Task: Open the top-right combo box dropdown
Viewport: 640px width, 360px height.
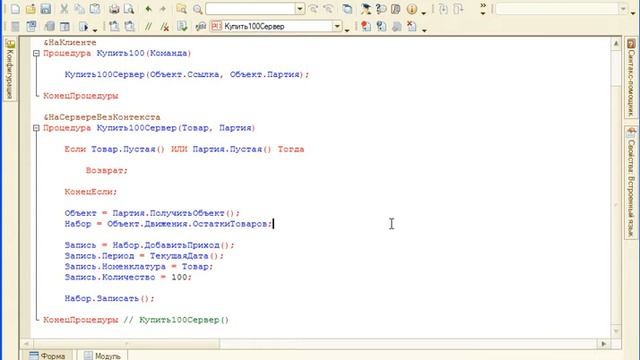Action: tap(623, 9)
